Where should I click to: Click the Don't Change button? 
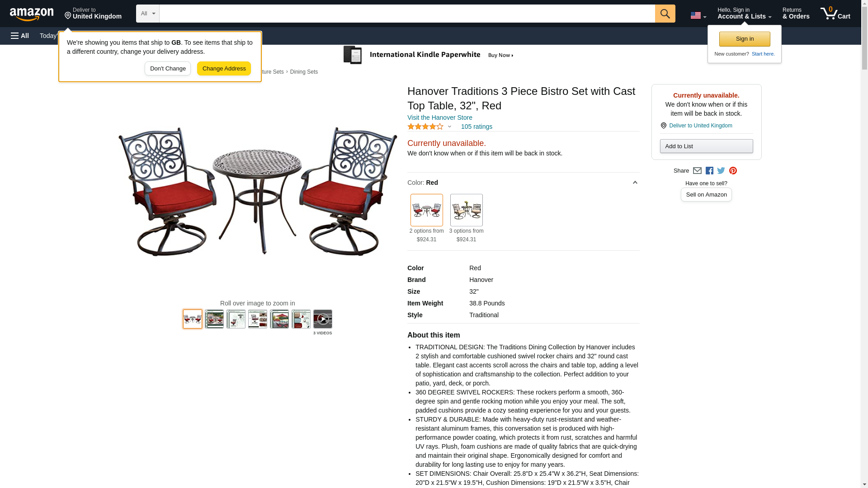[x=168, y=69]
